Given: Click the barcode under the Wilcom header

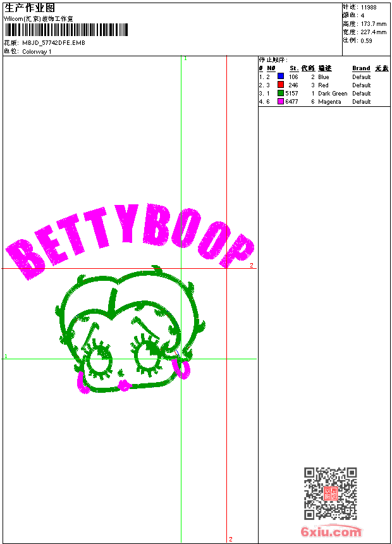Looking at the screenshot, I should 66,30.
